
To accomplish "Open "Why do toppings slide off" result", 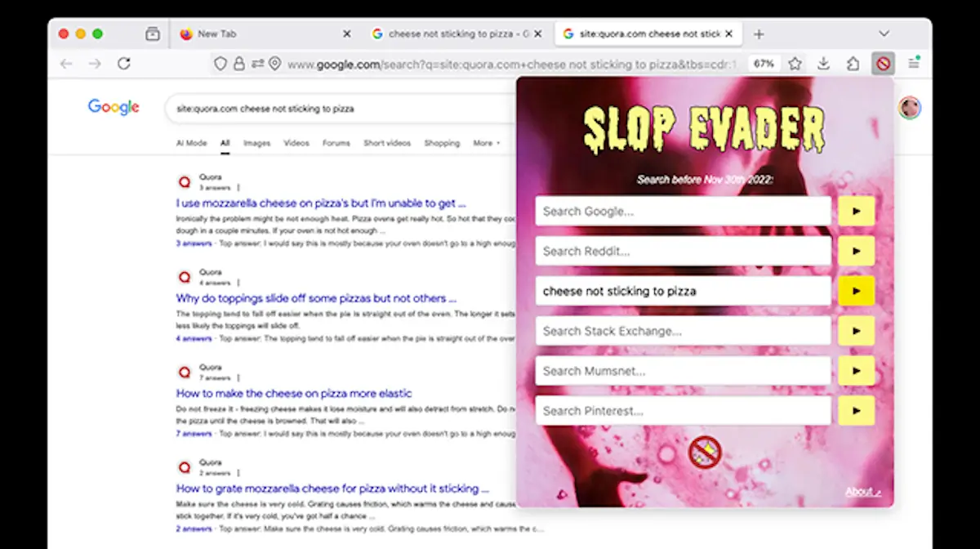I will click(316, 298).
